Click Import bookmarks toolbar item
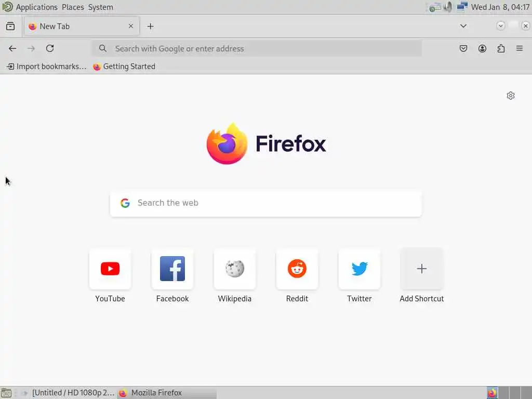Screen dimensions: 532x399 coord(47,66)
